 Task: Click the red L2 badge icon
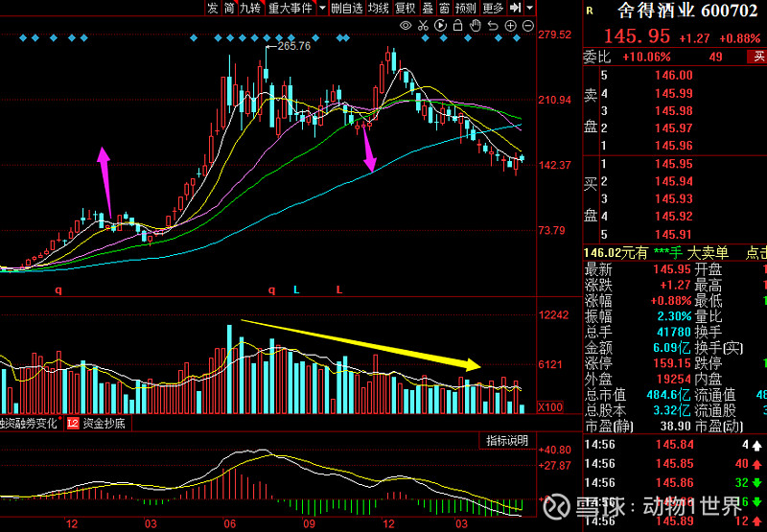click(73, 424)
